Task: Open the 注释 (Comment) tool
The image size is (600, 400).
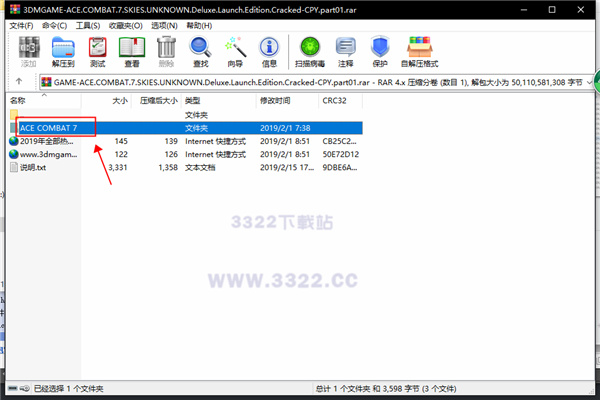Action: [x=346, y=52]
